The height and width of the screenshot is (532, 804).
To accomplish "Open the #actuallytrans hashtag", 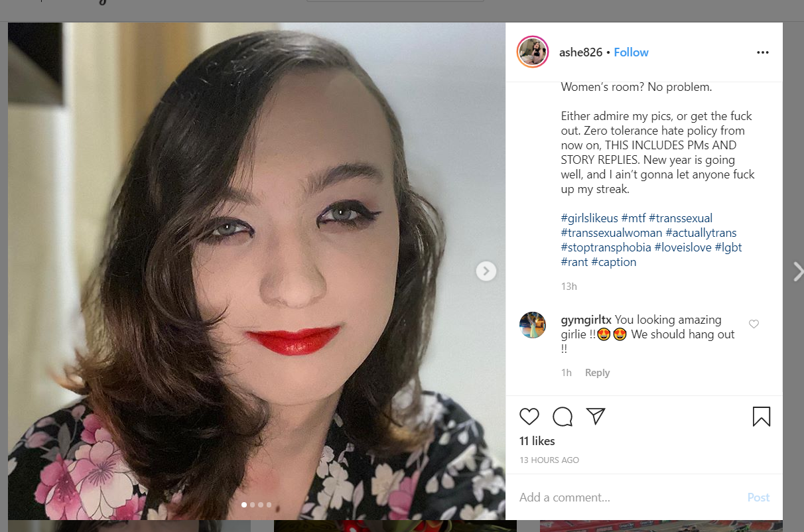I will [x=701, y=233].
